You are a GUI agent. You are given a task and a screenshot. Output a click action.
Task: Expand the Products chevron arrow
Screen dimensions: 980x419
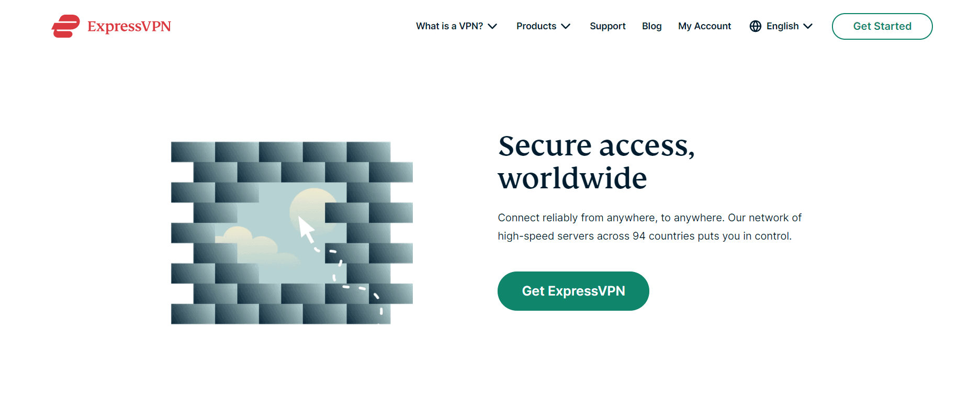tap(566, 26)
